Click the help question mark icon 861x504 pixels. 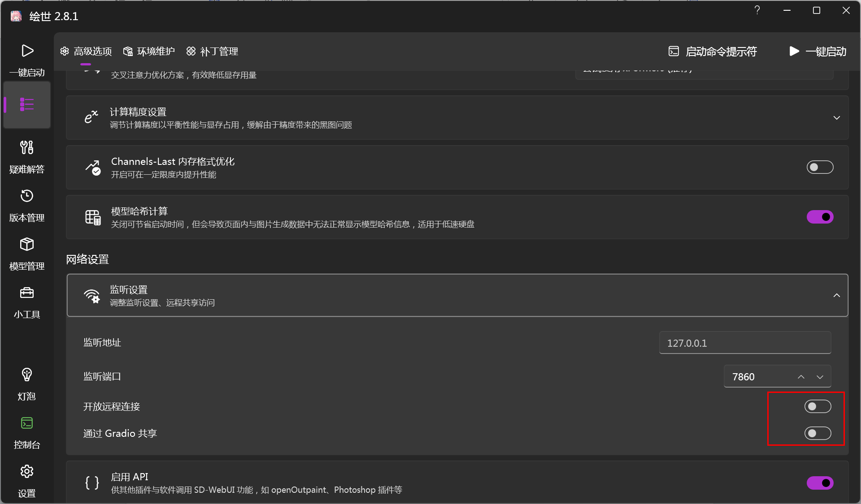pos(757,10)
